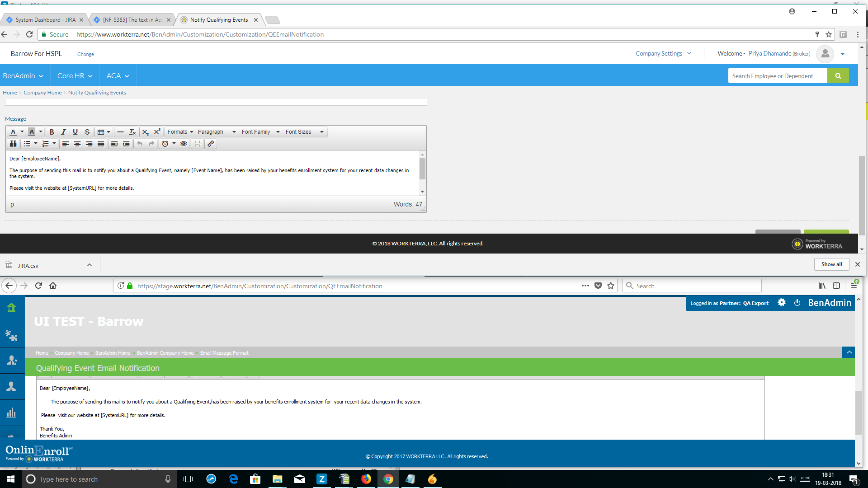Expand the Company Settings dropdown
The image size is (868, 488).
point(663,53)
